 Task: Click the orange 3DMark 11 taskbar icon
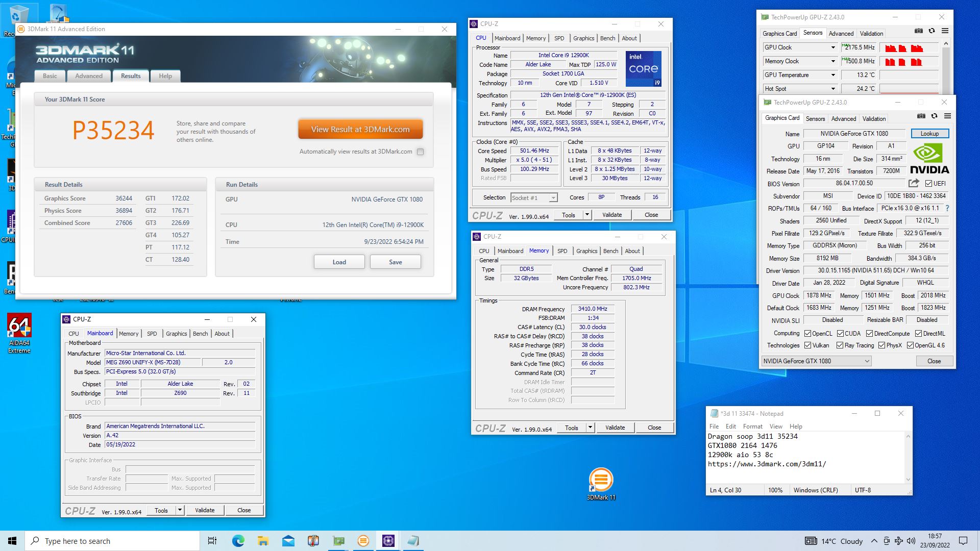point(363,541)
